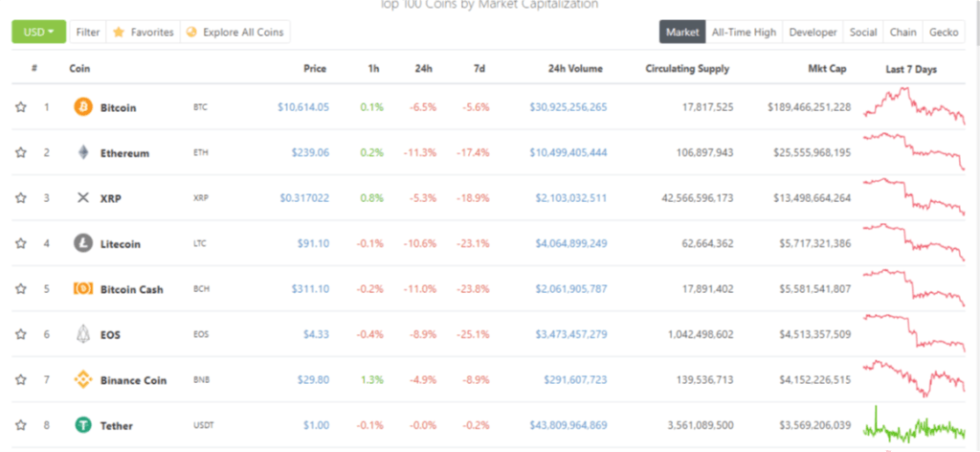Open the USD currency dropdown
980x452 pixels.
pos(38,32)
